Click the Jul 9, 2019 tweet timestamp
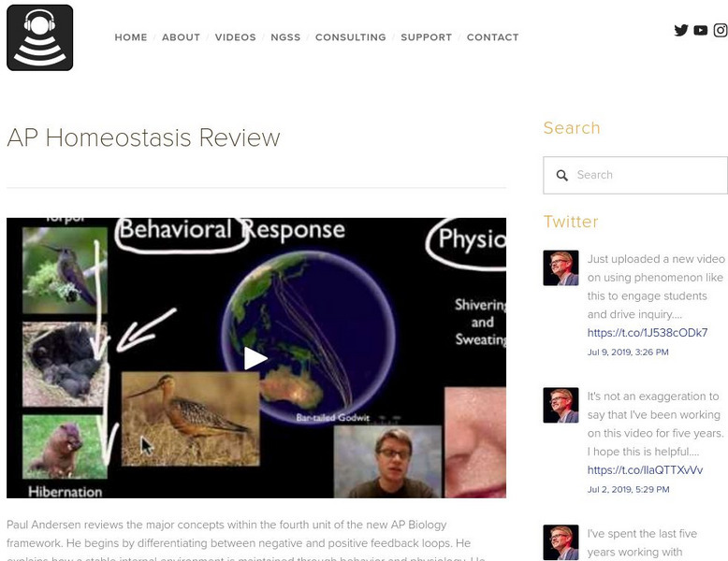 tap(628, 352)
